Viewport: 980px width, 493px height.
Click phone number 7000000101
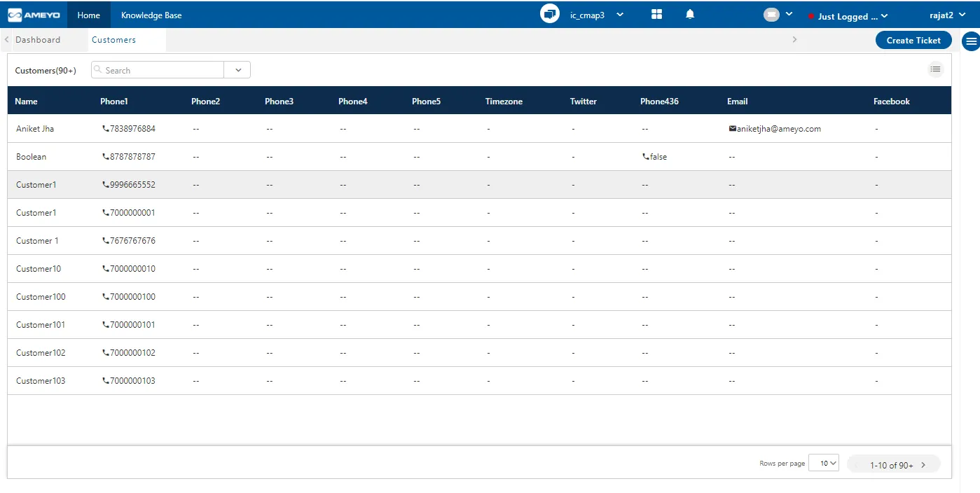tap(132, 325)
